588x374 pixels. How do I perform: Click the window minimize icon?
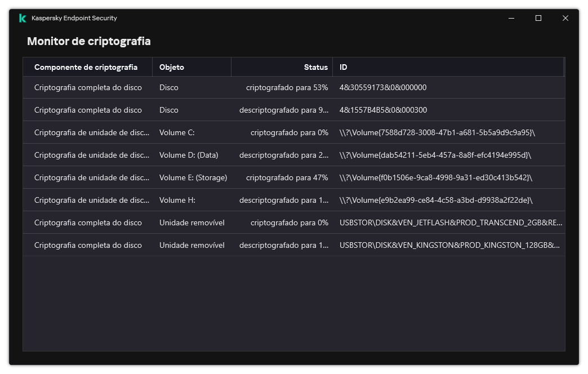coord(511,18)
